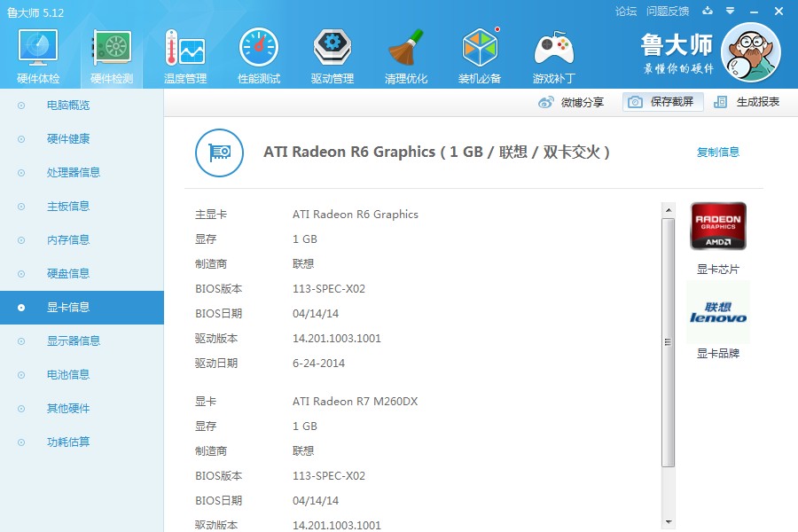
Task: Click the 鲁大师 mascot avatar logo
Action: (x=751, y=51)
